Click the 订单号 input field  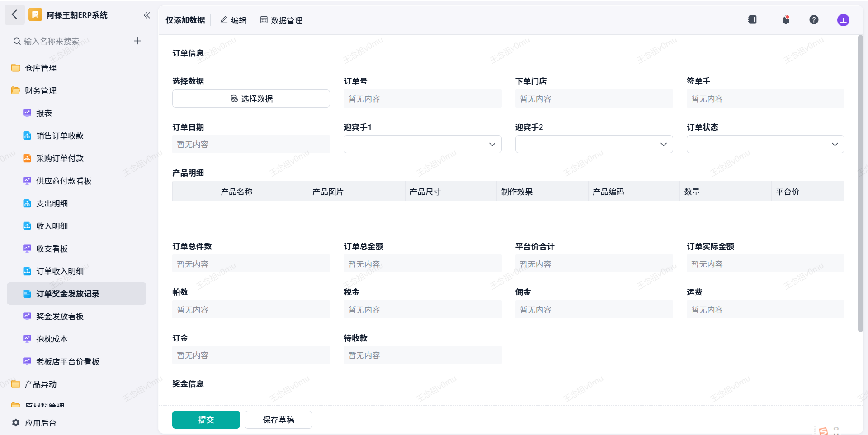coord(422,98)
